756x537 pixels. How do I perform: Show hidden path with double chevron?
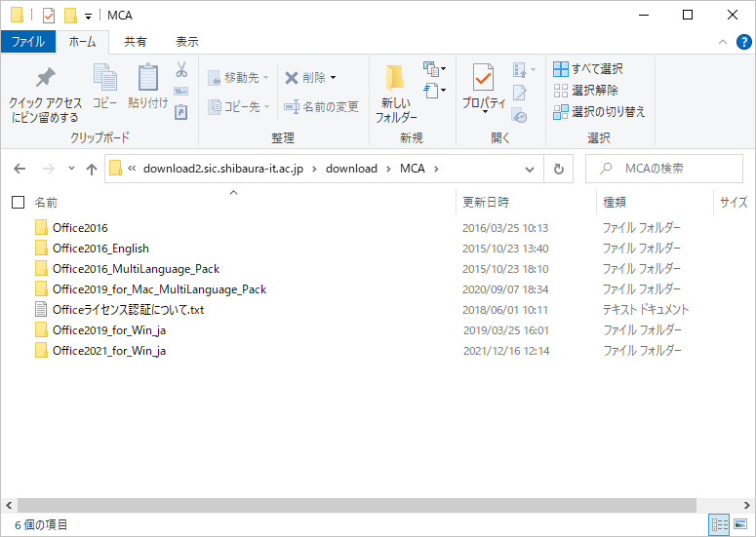132,169
